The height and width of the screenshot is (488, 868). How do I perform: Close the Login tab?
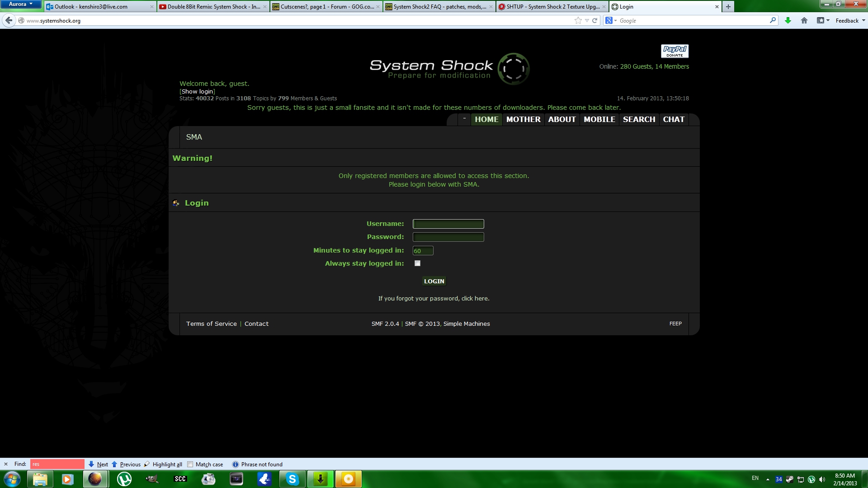click(x=717, y=7)
